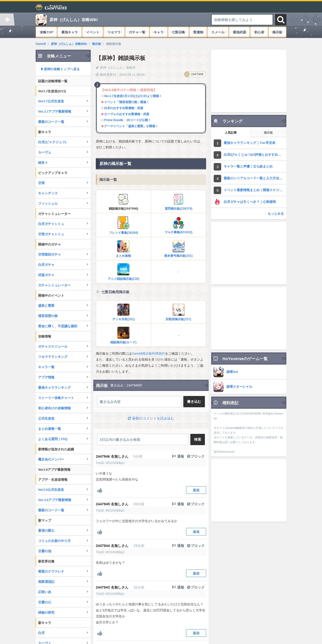Click the magnifier search button in the header
Viewport: 322px width, 644px height.
[281, 20]
